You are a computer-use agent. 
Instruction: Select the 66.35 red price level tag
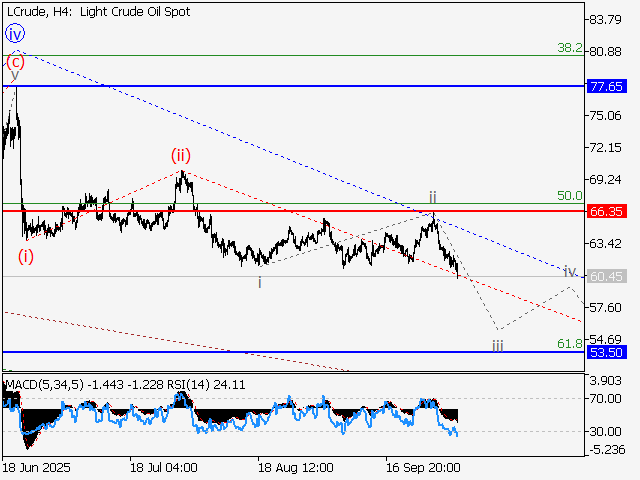tap(607, 212)
